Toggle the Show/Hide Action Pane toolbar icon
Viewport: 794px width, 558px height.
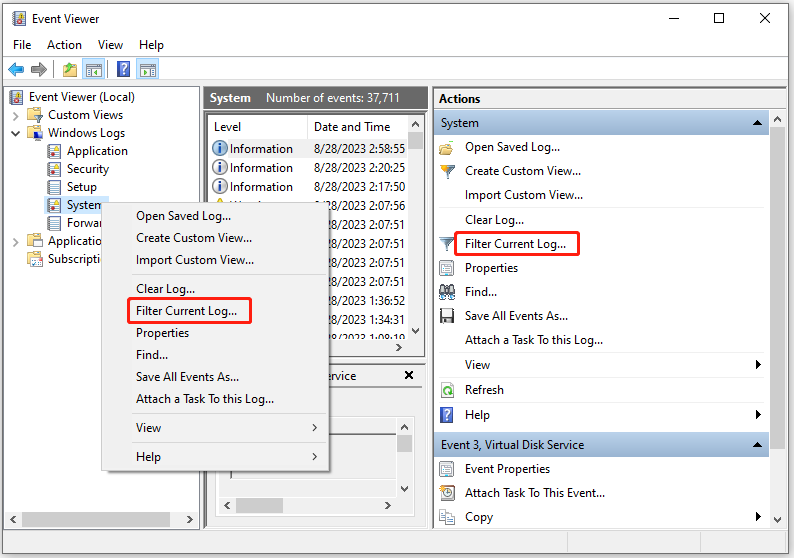(x=147, y=69)
